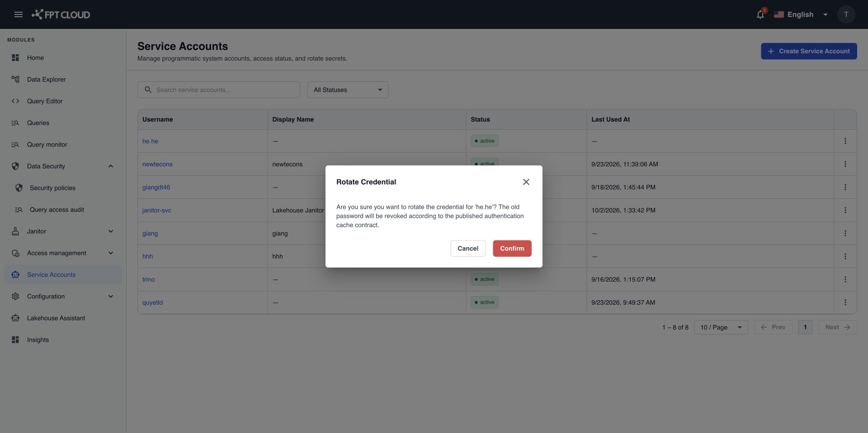Open the three-dot menu for quyetld

pos(845,302)
